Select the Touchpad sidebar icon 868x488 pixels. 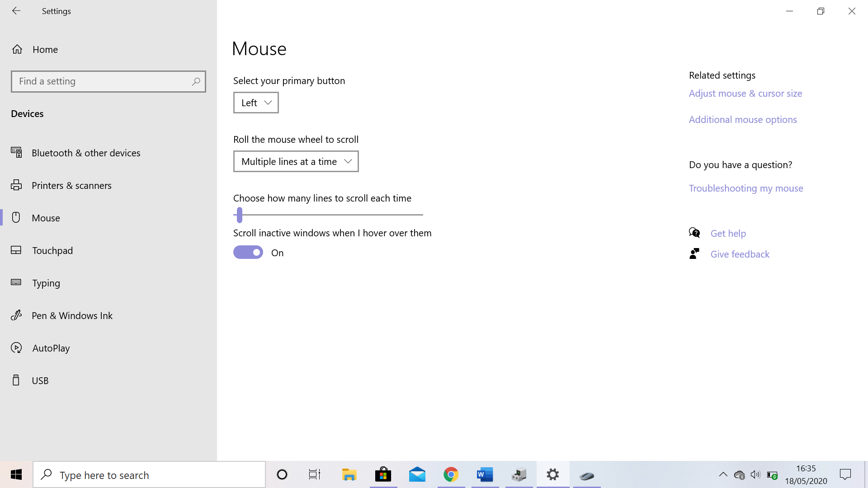(17, 250)
